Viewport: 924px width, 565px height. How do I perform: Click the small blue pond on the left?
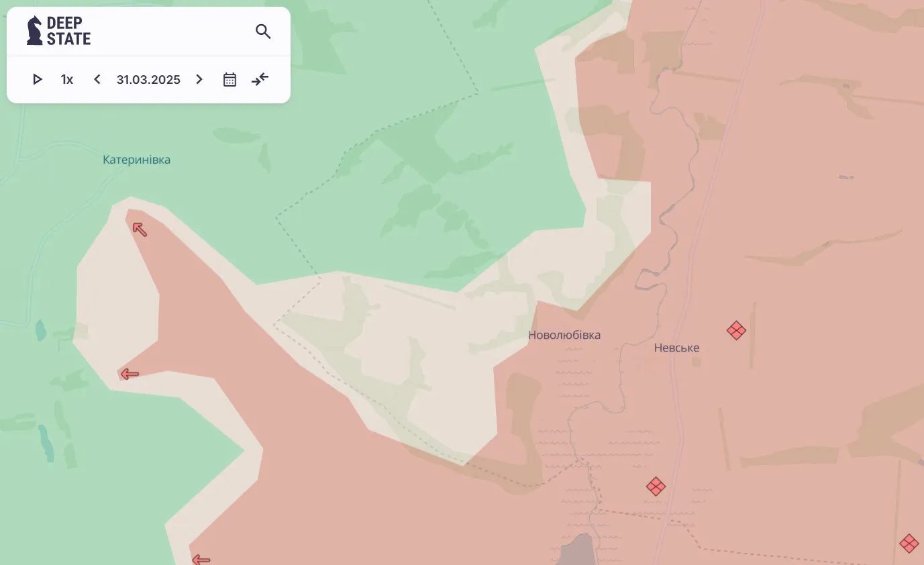(41, 330)
